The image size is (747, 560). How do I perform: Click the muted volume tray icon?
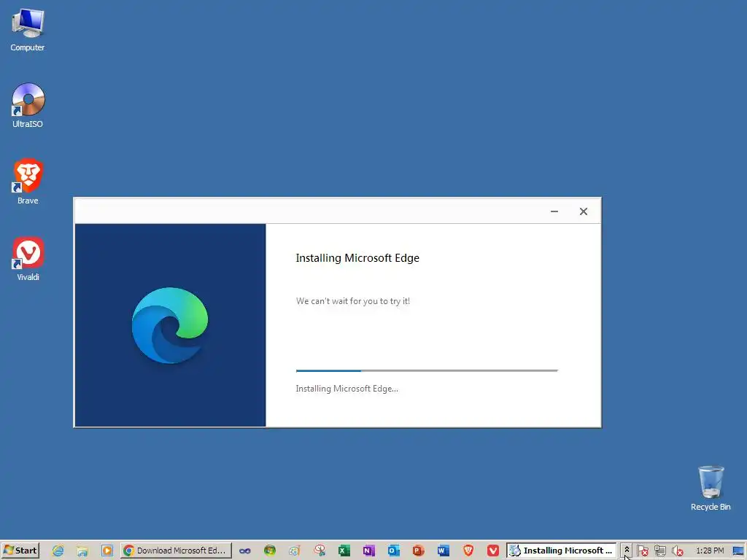coord(677,551)
